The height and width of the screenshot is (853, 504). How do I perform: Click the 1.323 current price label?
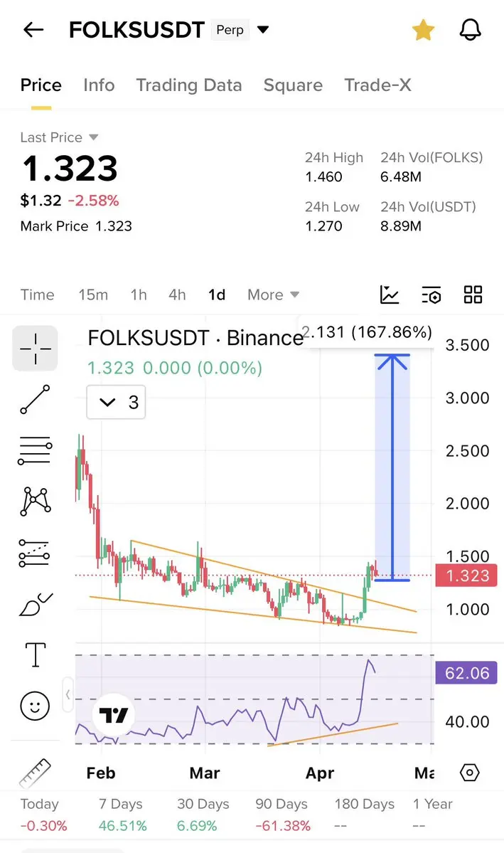point(466,576)
